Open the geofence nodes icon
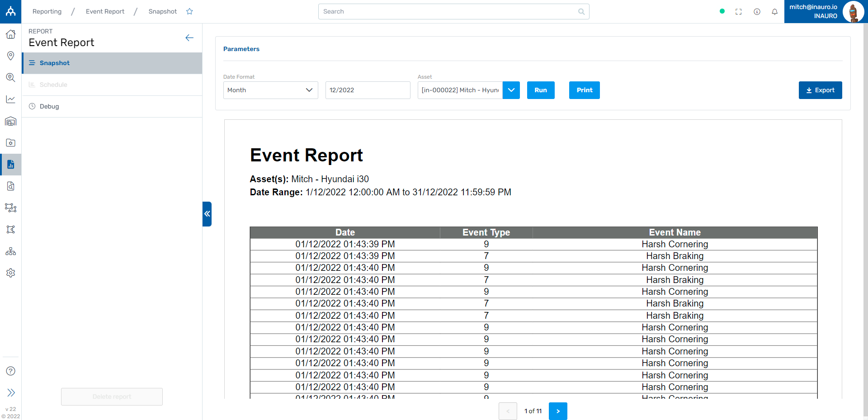 click(x=10, y=230)
